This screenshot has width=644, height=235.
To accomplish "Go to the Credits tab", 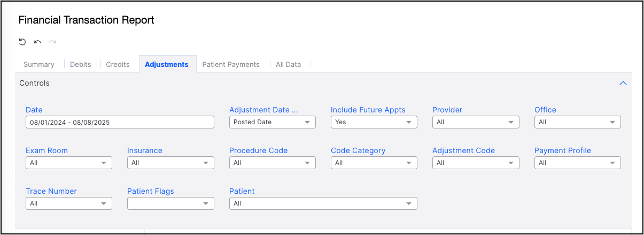I will point(118,64).
